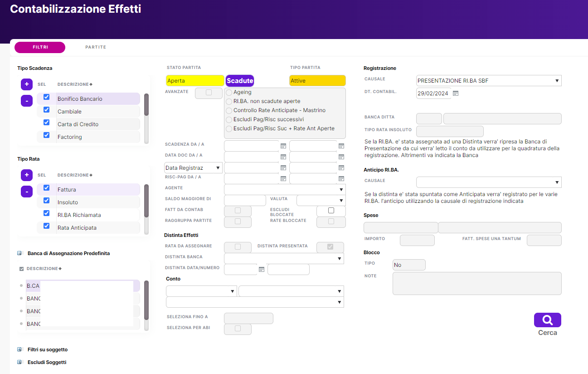The width and height of the screenshot is (588, 374).
Task: Uncheck the Fattura checkbox
Action: point(46,188)
